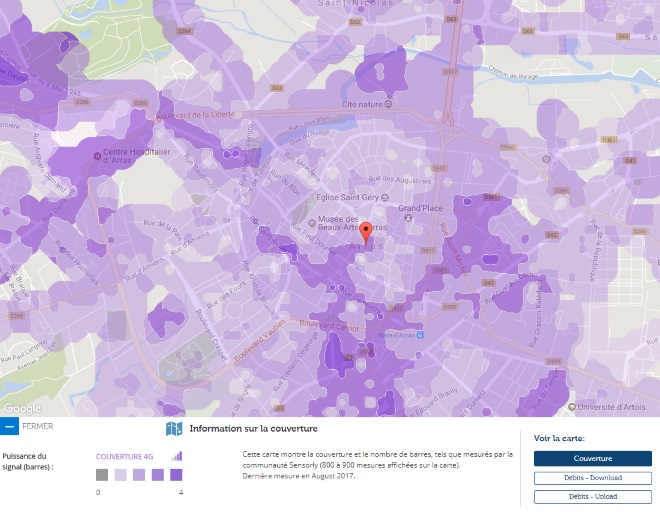Show the Couverture map view

[x=592, y=458]
